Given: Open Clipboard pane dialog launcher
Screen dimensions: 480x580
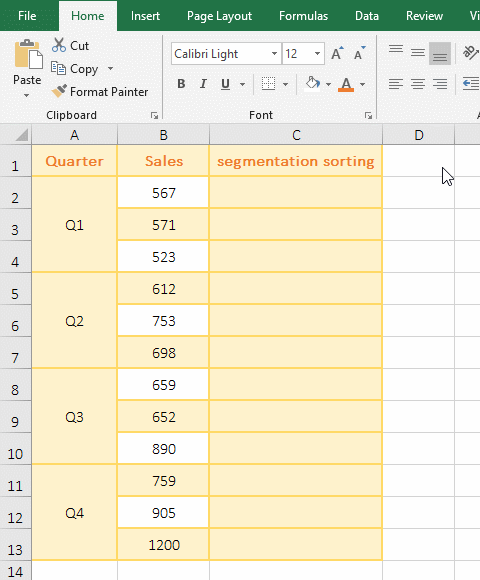Looking at the screenshot, I should [x=154, y=116].
